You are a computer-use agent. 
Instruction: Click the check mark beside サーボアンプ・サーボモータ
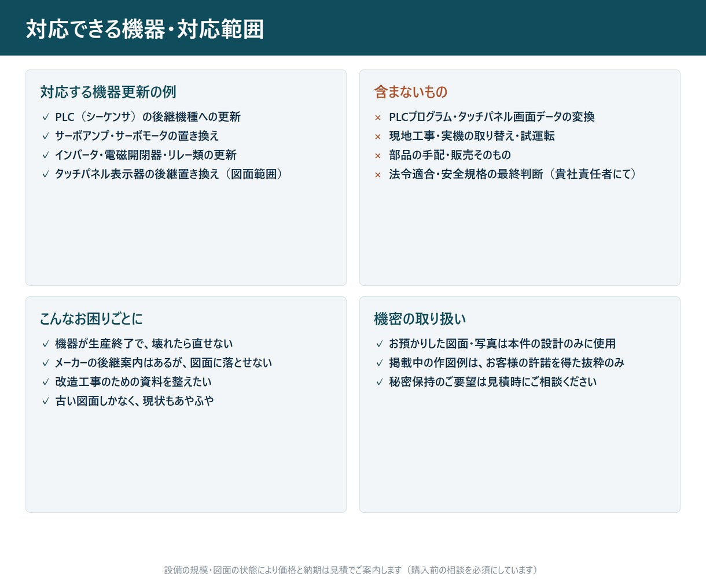coord(46,136)
